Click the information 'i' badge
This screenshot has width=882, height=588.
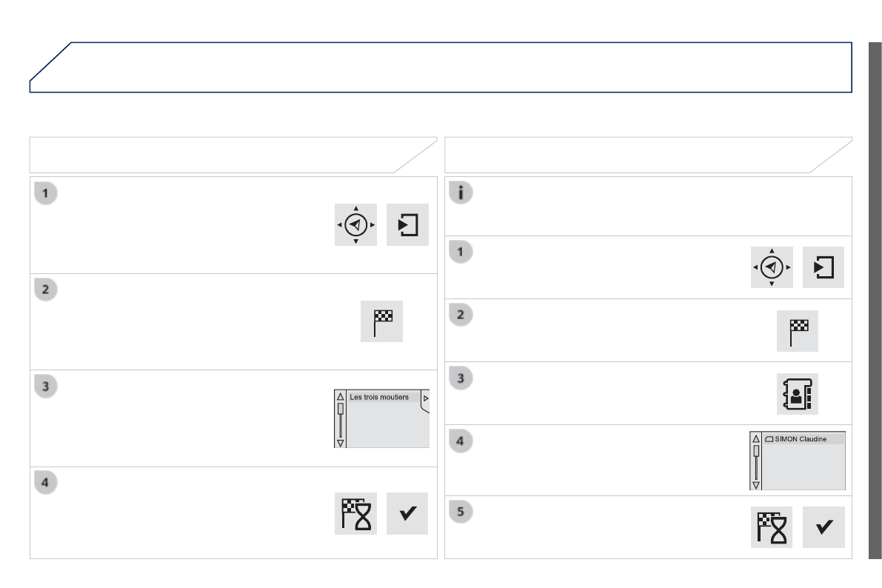point(461,192)
